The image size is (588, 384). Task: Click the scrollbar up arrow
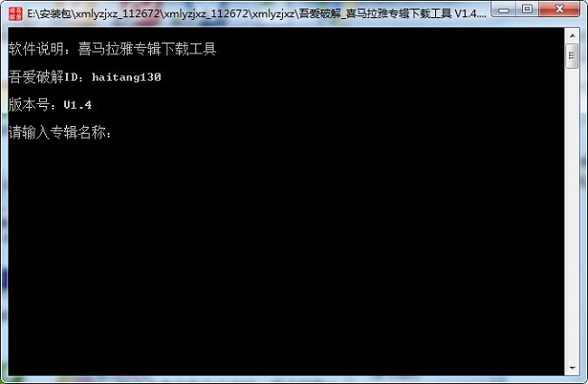(573, 35)
